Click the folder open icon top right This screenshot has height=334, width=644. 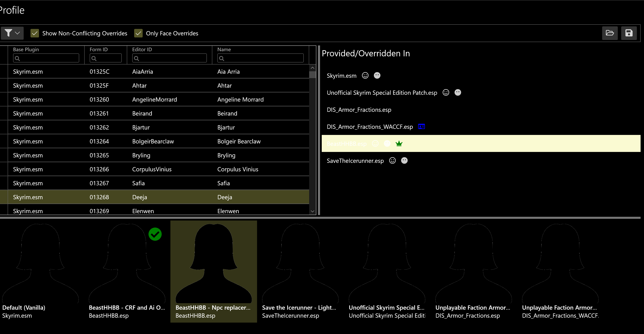coord(610,33)
